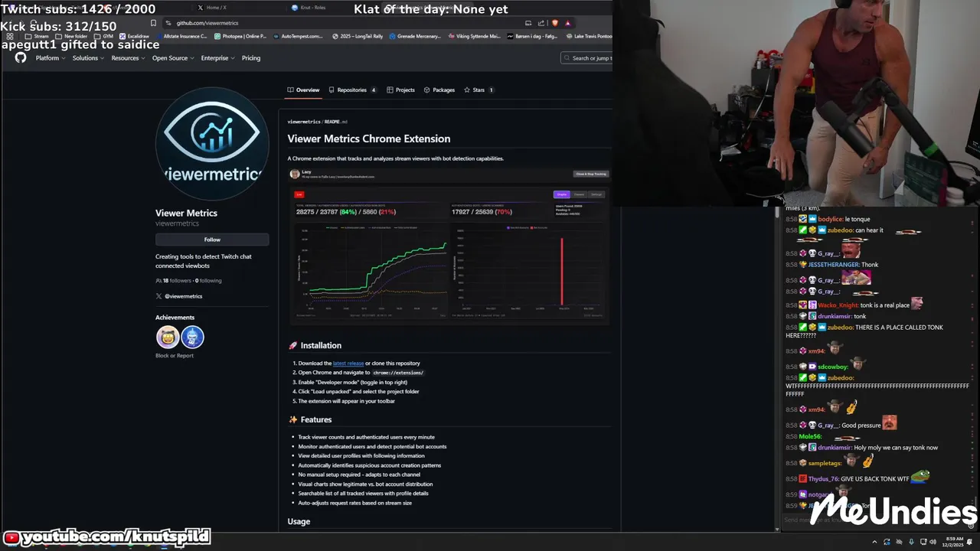Click the chat username sdcowboy

tap(833, 367)
